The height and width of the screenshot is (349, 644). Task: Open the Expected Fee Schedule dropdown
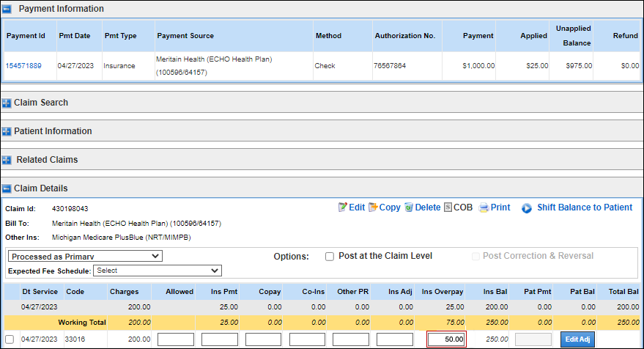[x=157, y=271]
